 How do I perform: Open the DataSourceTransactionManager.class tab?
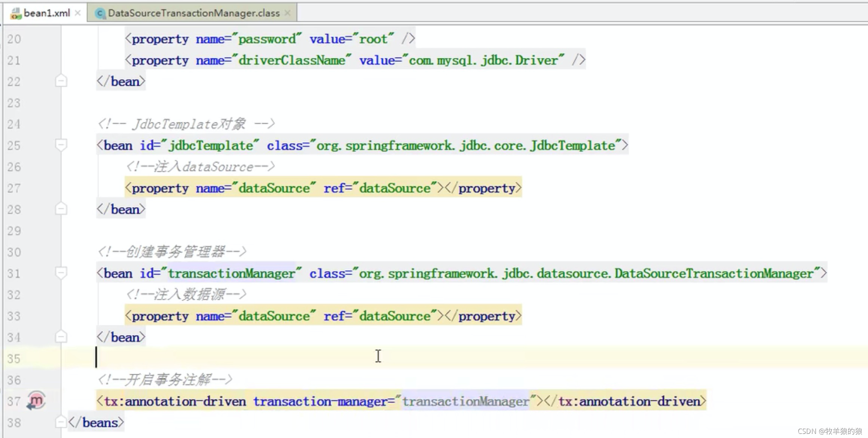[x=193, y=13]
